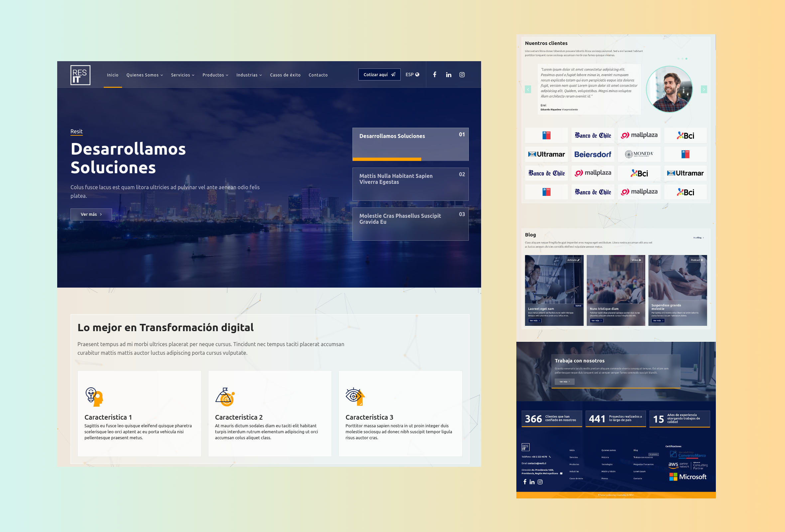Screen dimensions: 785x532
Task: Expand the Servicios dropdown menu
Action: (183, 75)
